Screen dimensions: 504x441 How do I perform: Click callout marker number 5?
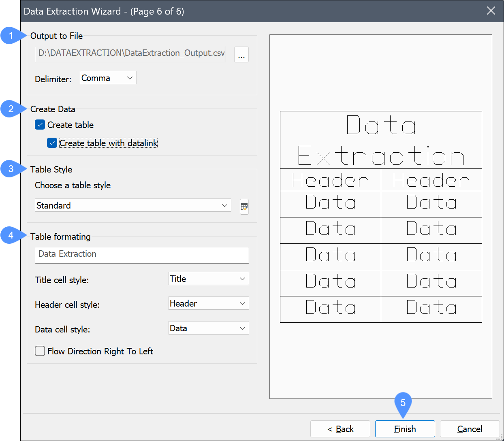pyautogui.click(x=403, y=403)
